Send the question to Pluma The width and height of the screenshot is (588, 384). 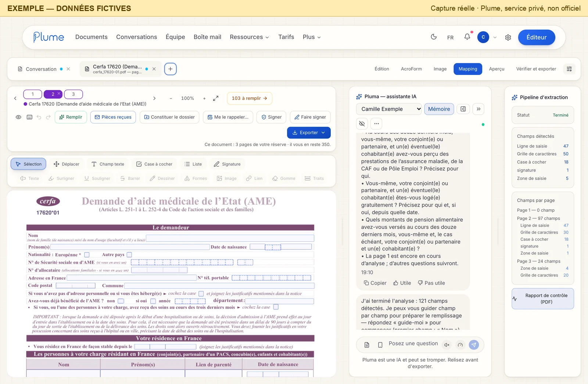coord(474,345)
